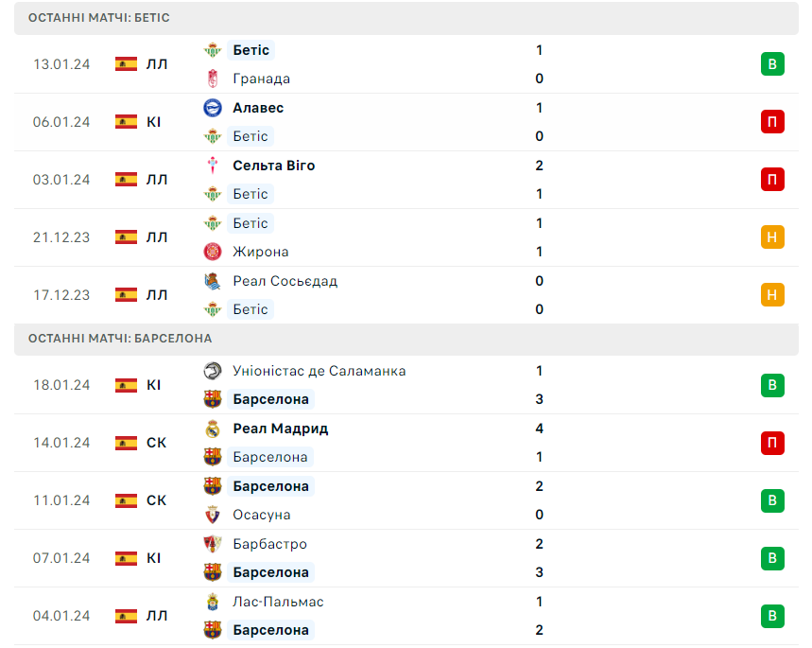Select the Останні матчі: Бетіс section header
Screen dimensions: 812x648
click(406, 18)
